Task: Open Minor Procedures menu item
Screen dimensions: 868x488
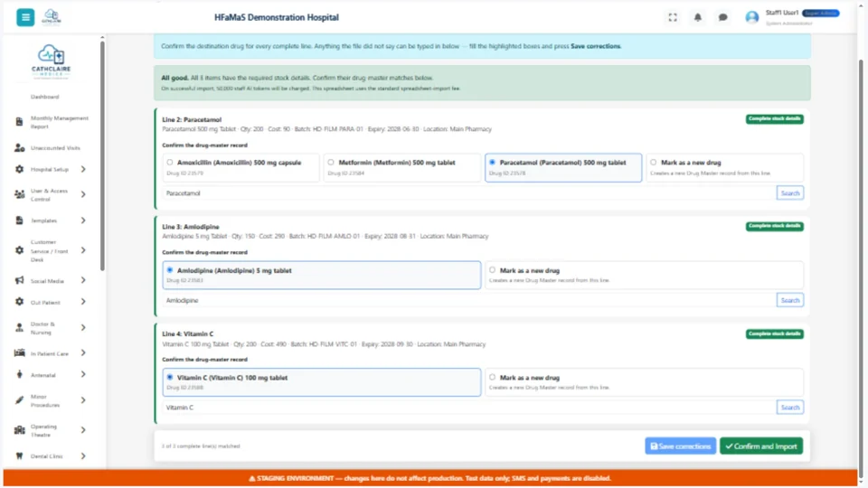Action: 45,400
